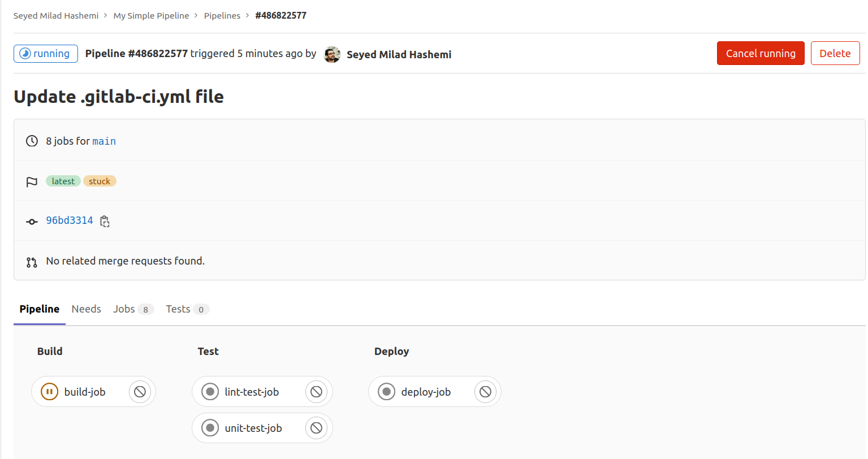Open commit 96bd3314 link
This screenshot has height=459, width=868.
click(x=70, y=220)
